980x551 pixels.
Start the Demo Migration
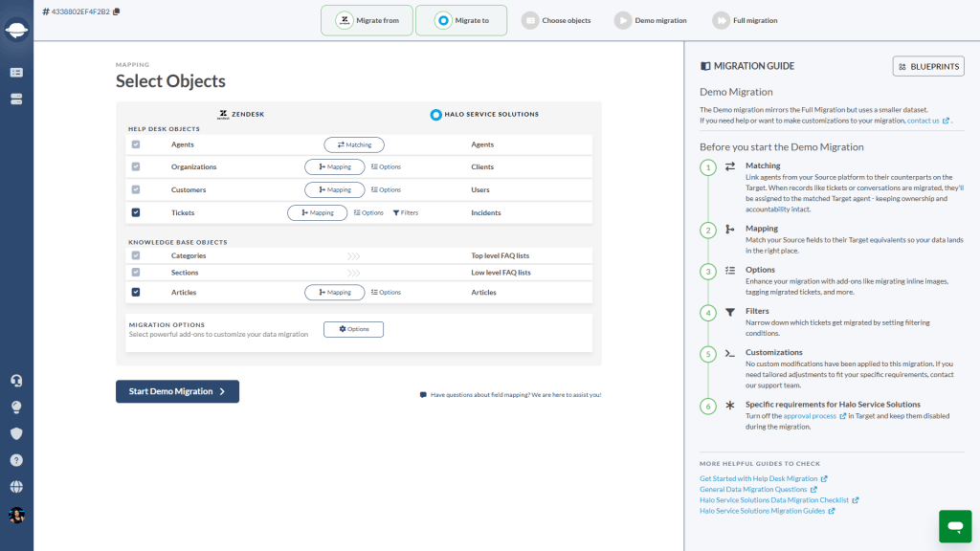pos(177,391)
